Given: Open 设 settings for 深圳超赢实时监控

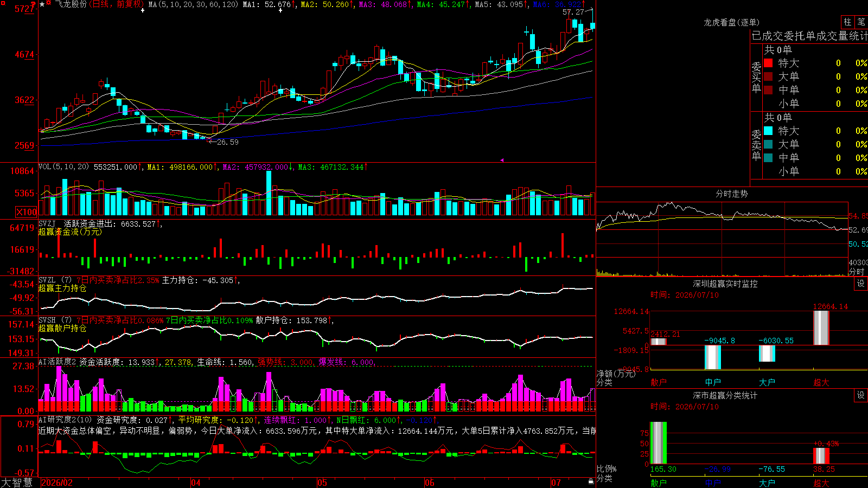Looking at the screenshot, I should (x=861, y=284).
